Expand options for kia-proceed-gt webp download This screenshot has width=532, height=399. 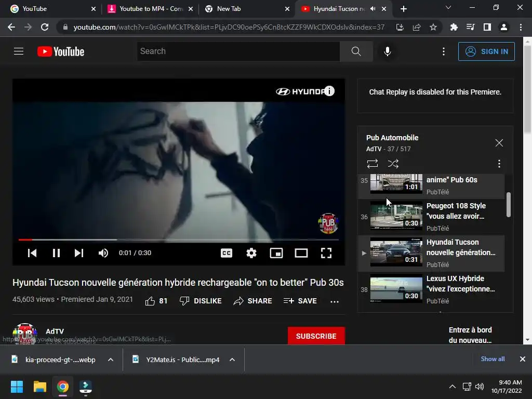(111, 360)
